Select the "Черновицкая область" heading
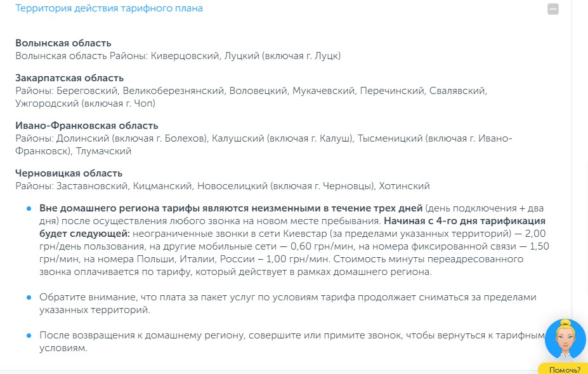Viewport: 588px width, 374px height. click(x=69, y=173)
